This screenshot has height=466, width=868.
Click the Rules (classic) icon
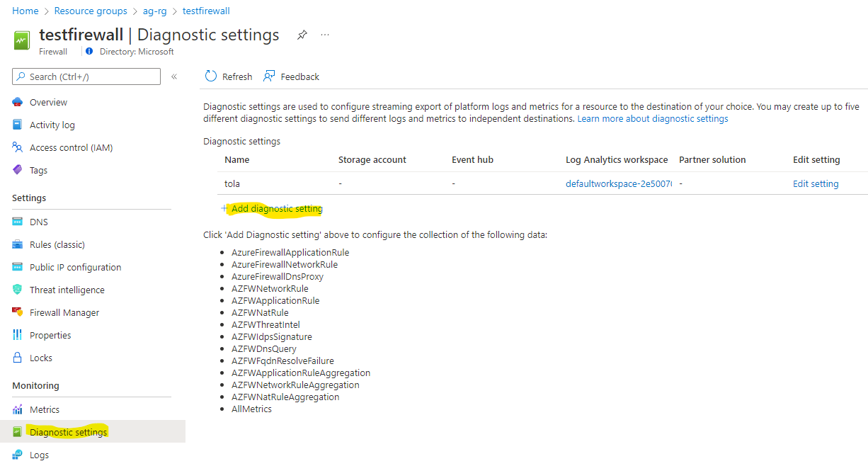coord(18,244)
